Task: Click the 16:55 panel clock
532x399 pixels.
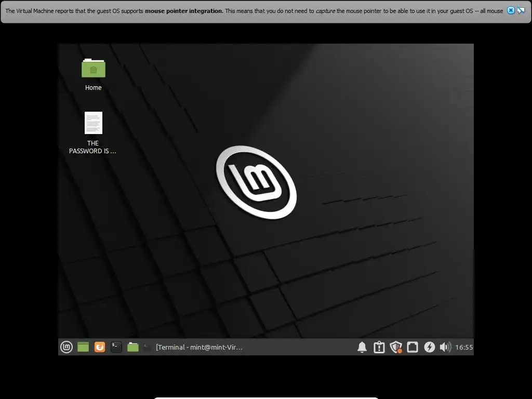Action: (464, 347)
